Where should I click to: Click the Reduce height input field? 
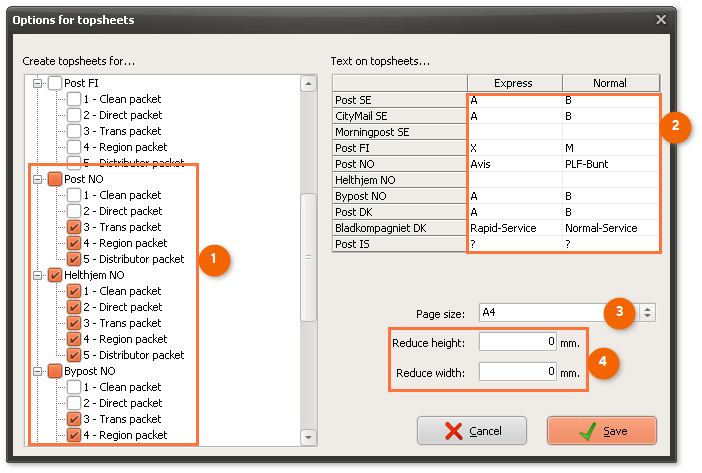pos(518,342)
